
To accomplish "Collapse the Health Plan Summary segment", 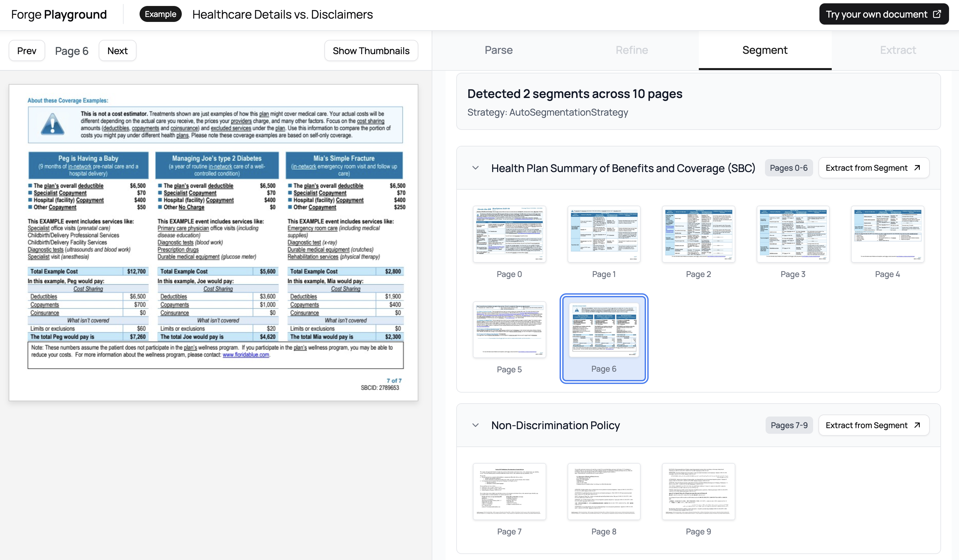I will (x=475, y=168).
